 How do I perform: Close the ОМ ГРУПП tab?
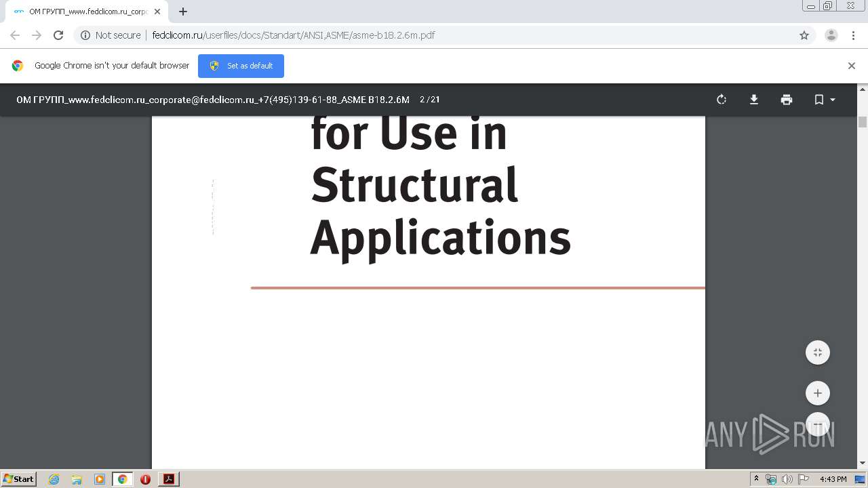(157, 12)
